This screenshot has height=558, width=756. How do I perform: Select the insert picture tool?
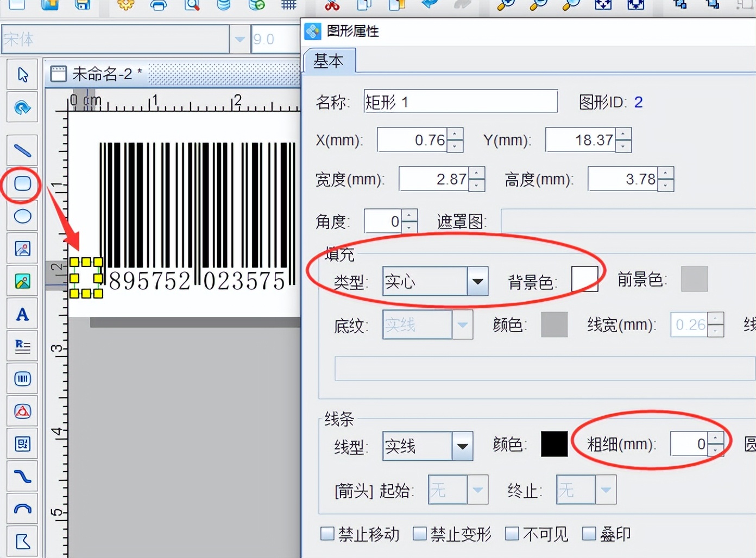click(22, 249)
